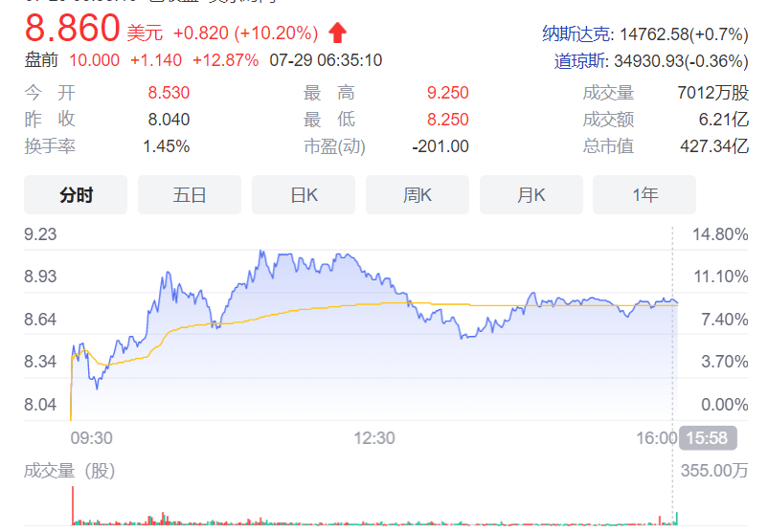Click the red up arrow icon

337,33
